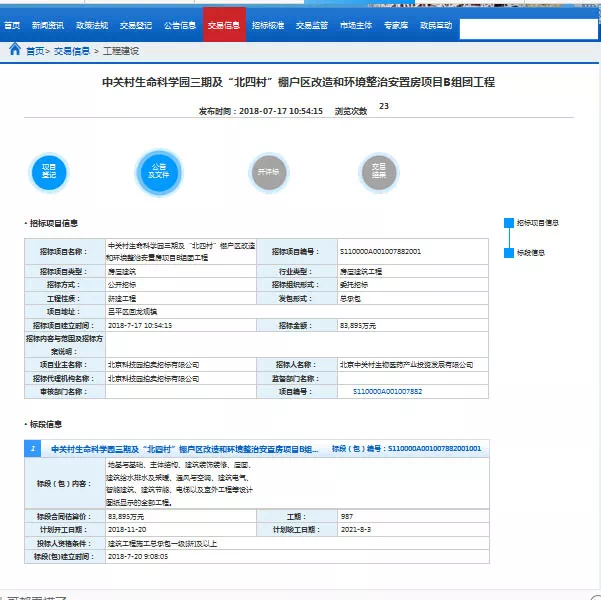This screenshot has height=600, width=601.
Task: Select the highlighted 交易信息 tab
Action: [224, 25]
